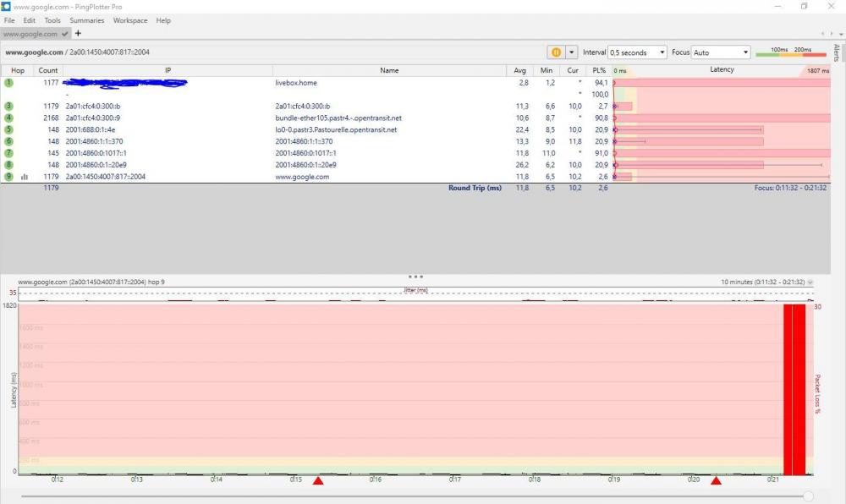Click the timeline slider handle at bottom
This screenshot has height=504, width=846.
[809, 496]
